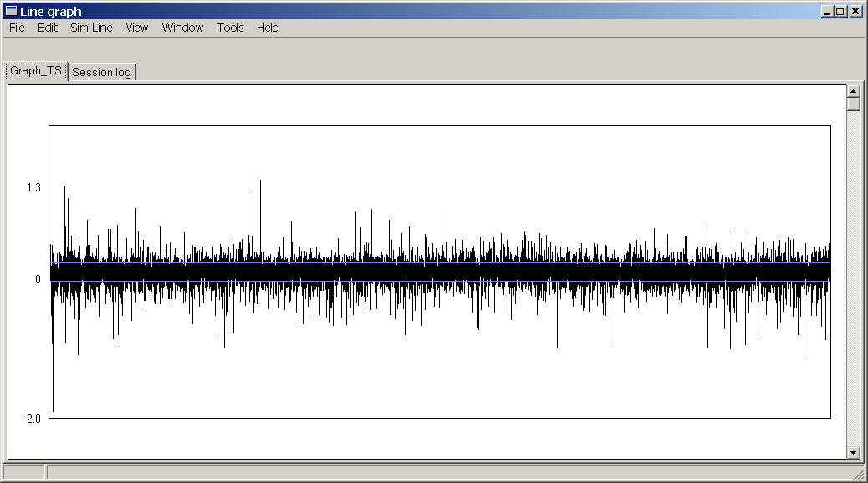The width and height of the screenshot is (868, 483).
Task: Switch to the Session log tab
Action: coord(101,72)
